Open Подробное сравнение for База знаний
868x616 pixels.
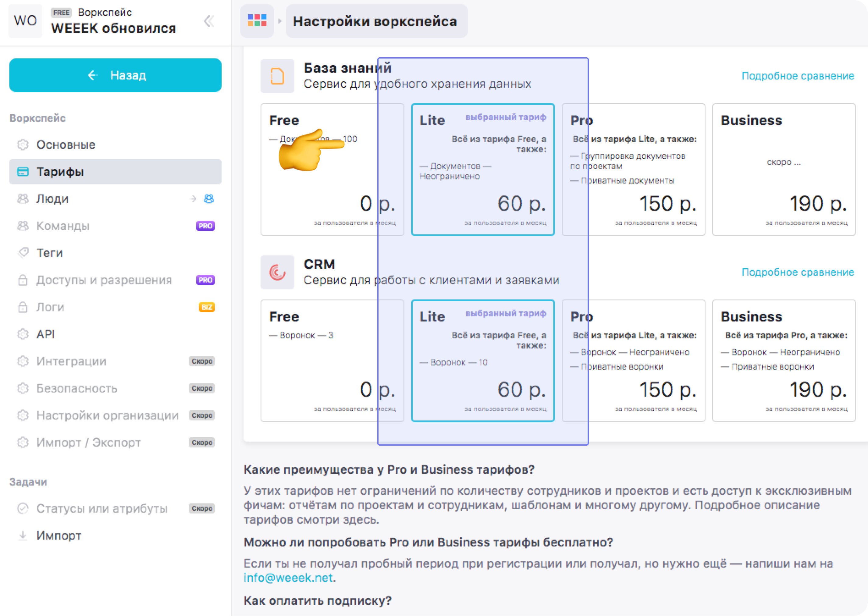click(x=798, y=76)
